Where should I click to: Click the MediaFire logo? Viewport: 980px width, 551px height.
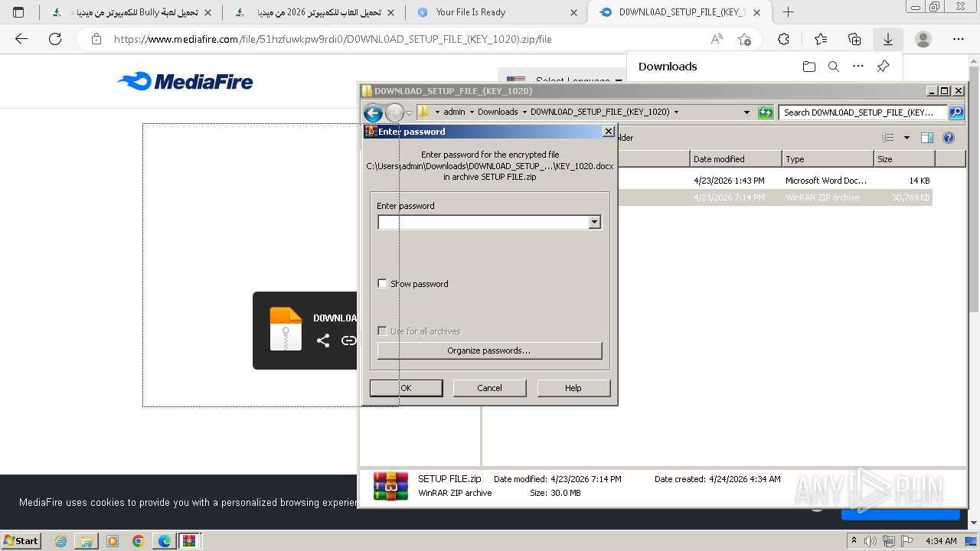pos(185,81)
